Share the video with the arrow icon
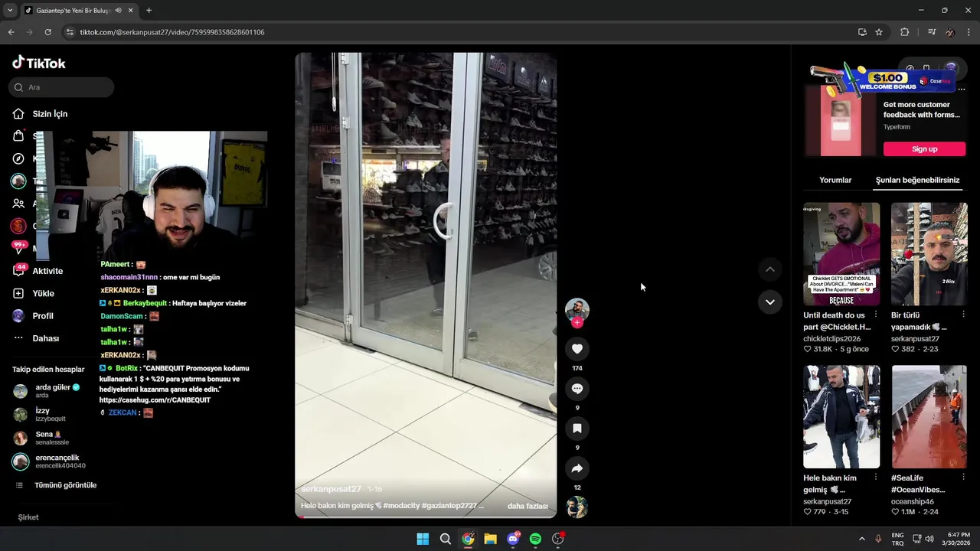980x551 pixels. point(577,468)
